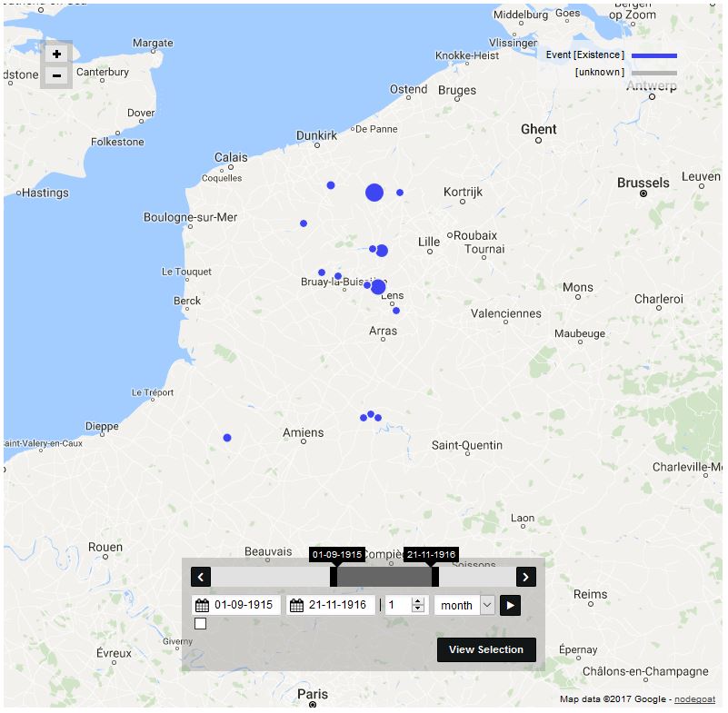Screen dimensions: 728x713
Task: Click the Ghent city label
Action: pyautogui.click(x=539, y=129)
